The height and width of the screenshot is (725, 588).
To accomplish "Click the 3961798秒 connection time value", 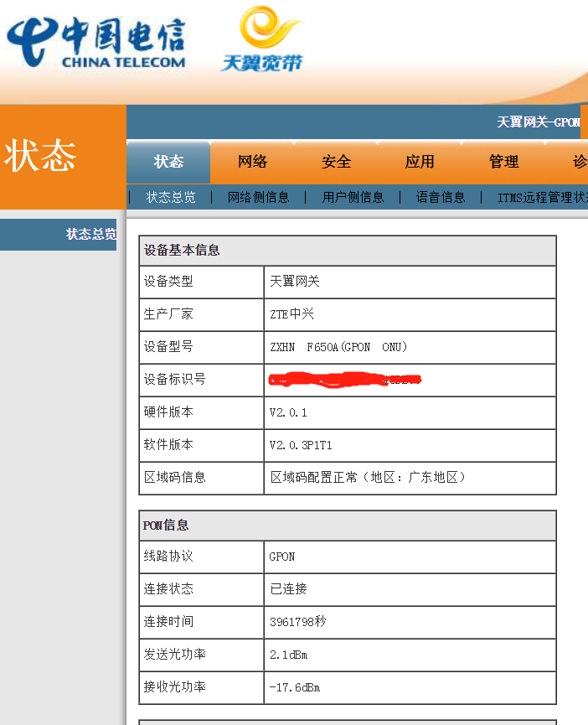I will pyautogui.click(x=298, y=622).
